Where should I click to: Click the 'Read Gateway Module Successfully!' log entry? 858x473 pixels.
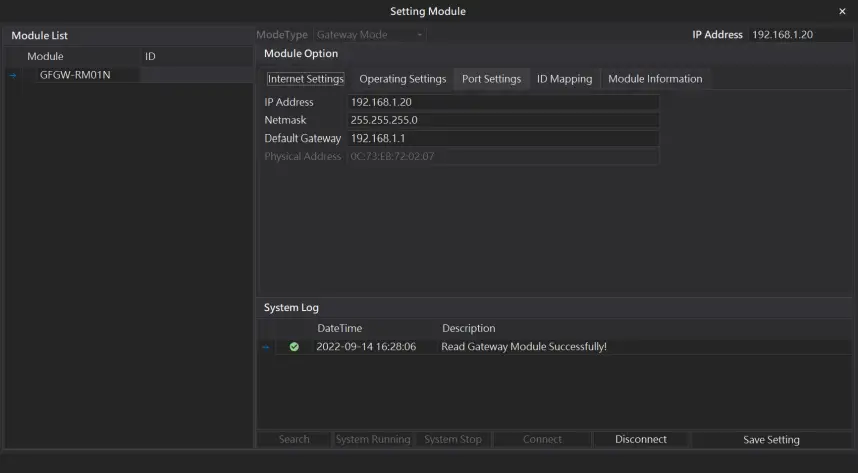coord(524,347)
